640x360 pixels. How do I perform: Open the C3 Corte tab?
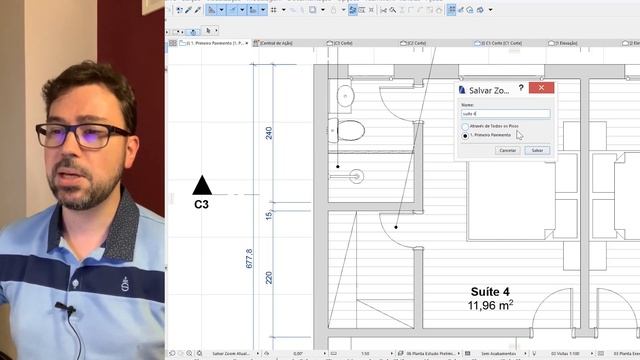point(340,43)
